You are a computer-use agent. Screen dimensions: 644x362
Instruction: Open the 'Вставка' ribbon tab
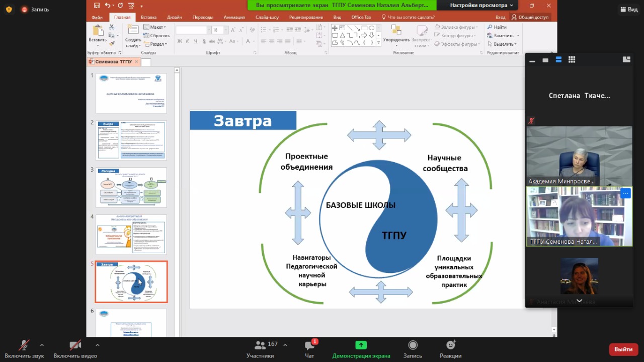[148, 17]
